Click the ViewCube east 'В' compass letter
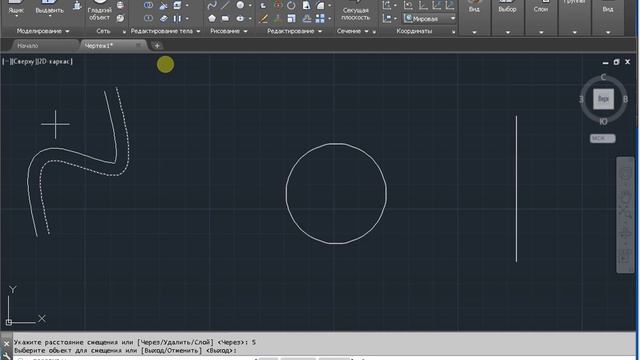 625,99
